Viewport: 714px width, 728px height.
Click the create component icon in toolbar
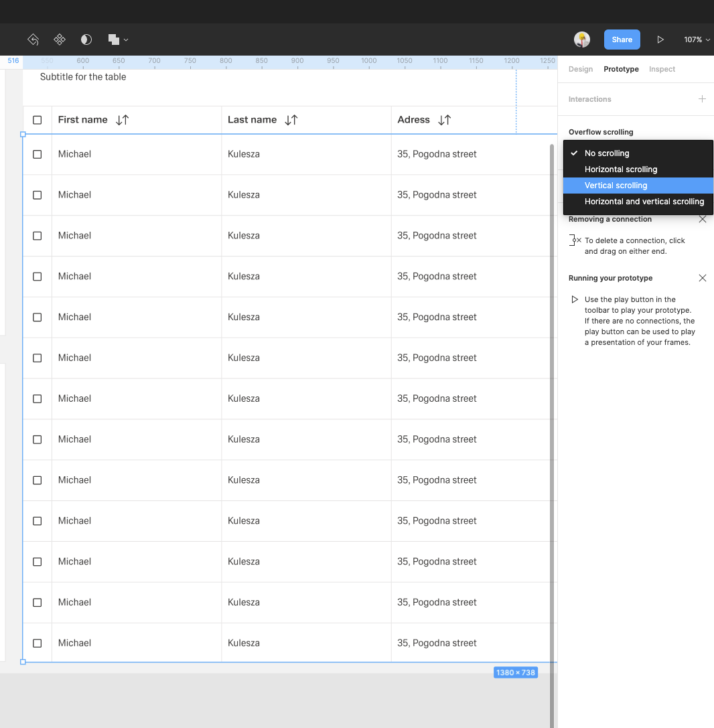[x=60, y=40]
